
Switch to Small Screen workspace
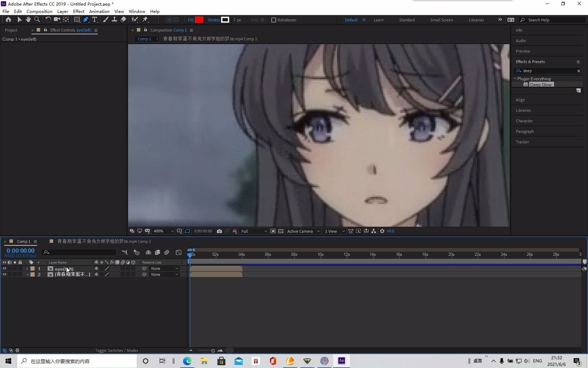click(x=441, y=20)
